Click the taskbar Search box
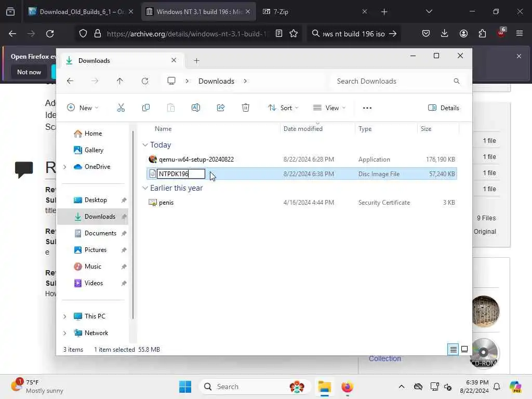 (255, 387)
